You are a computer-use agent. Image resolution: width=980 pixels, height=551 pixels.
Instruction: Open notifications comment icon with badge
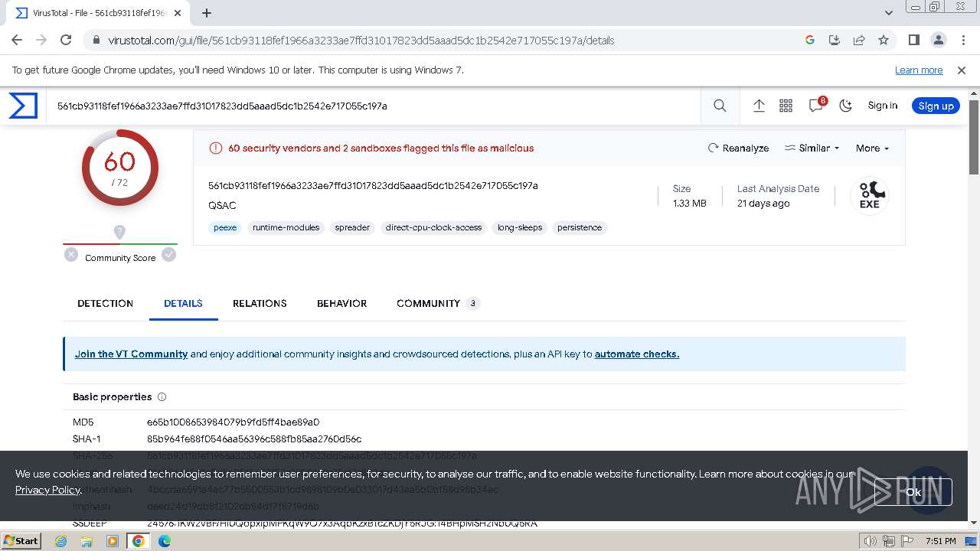pyautogui.click(x=817, y=106)
